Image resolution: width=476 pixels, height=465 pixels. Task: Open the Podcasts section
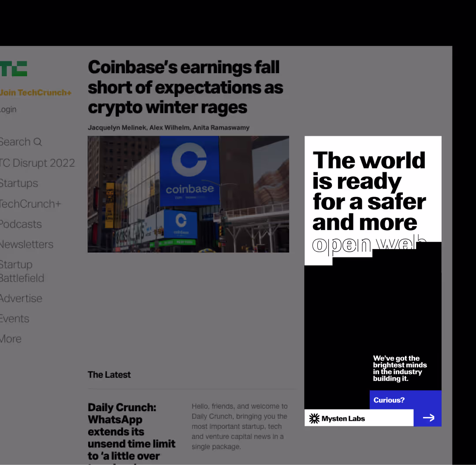21,224
